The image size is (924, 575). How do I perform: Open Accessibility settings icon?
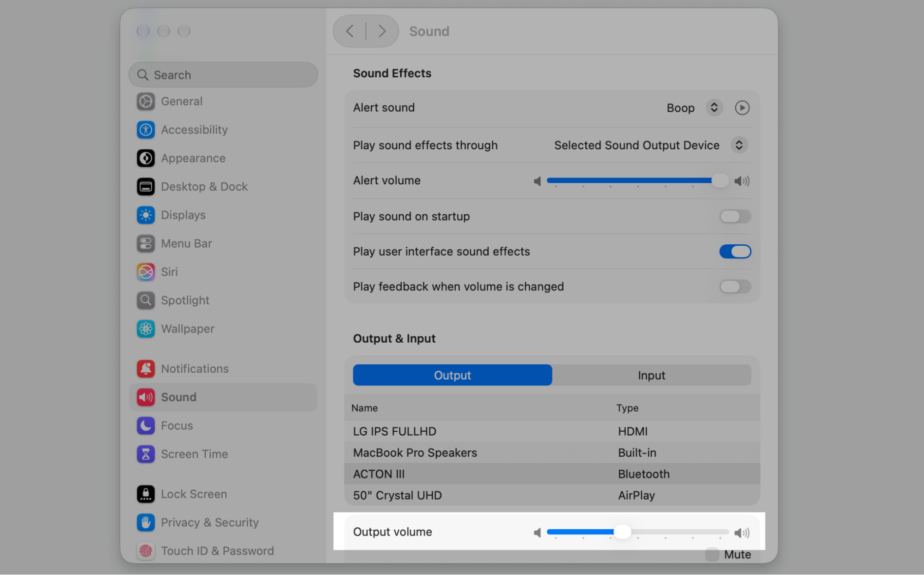pyautogui.click(x=146, y=130)
